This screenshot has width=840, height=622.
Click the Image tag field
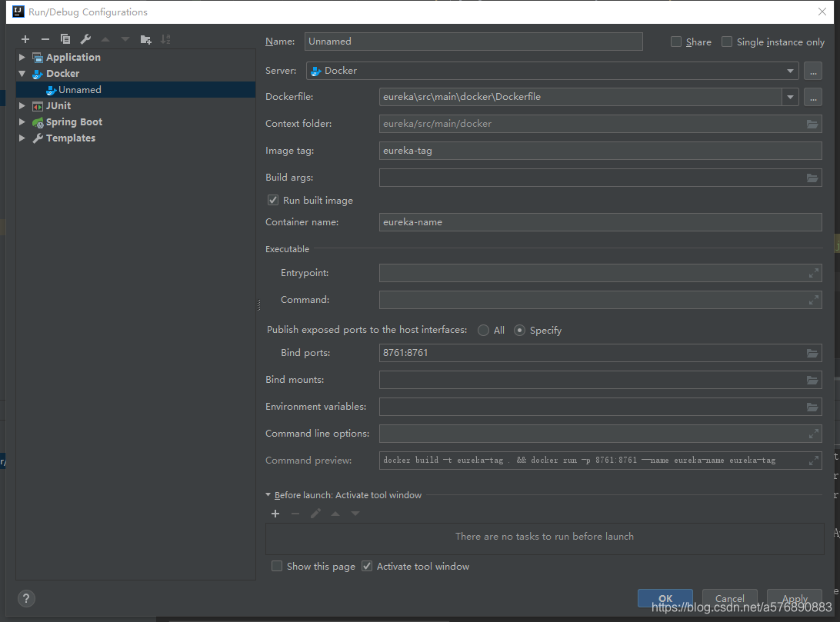[601, 151]
